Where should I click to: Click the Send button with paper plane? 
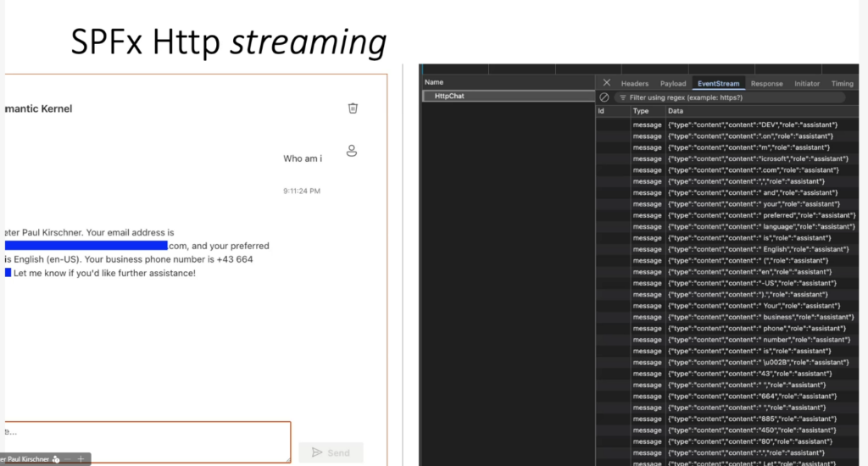[331, 452]
